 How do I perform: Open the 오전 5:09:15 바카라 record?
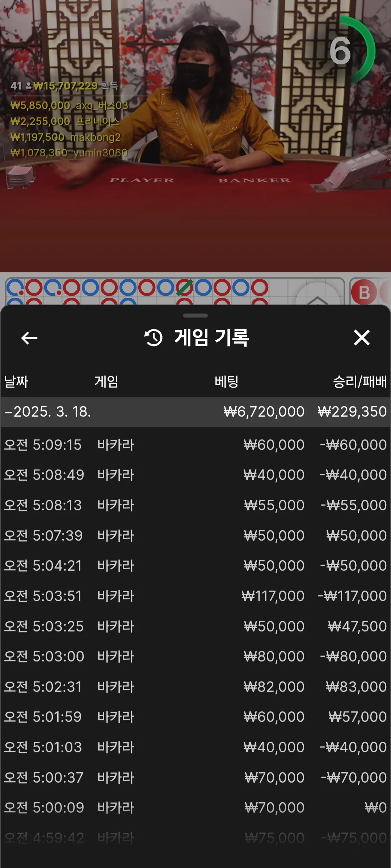pyautogui.click(x=195, y=445)
